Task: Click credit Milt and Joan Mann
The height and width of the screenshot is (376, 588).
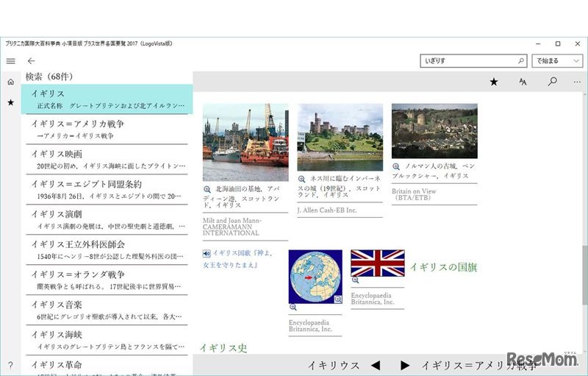Action: tap(232, 227)
